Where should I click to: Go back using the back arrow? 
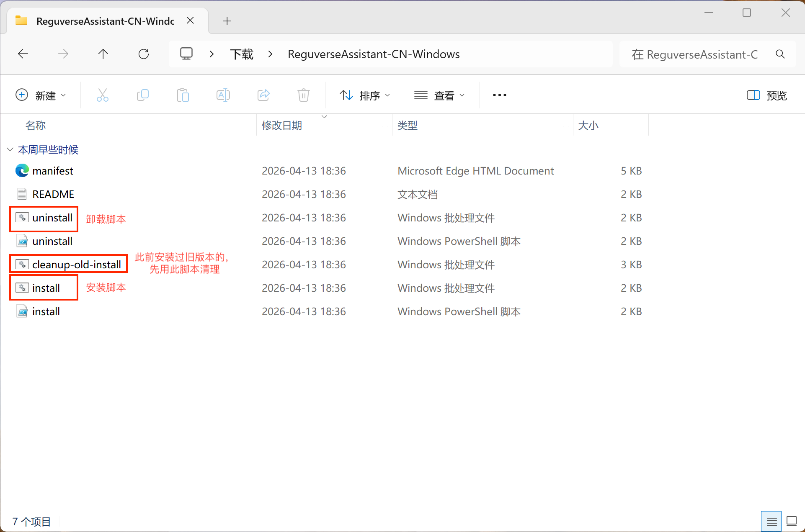[x=23, y=54]
